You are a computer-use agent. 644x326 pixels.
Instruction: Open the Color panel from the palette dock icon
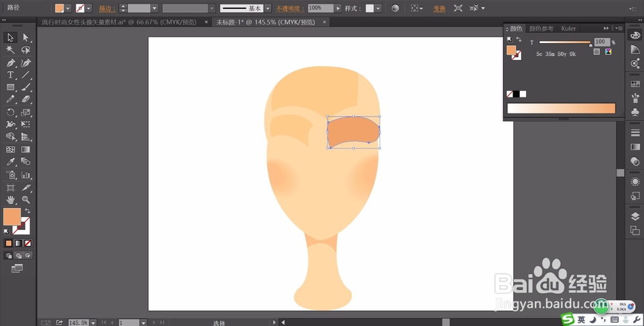[x=635, y=35]
